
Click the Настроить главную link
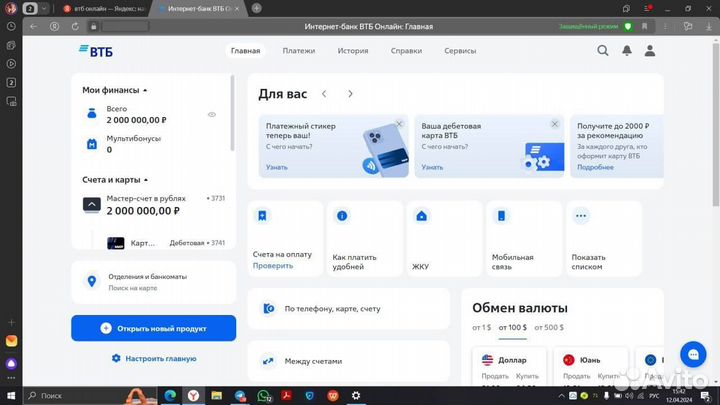click(161, 359)
